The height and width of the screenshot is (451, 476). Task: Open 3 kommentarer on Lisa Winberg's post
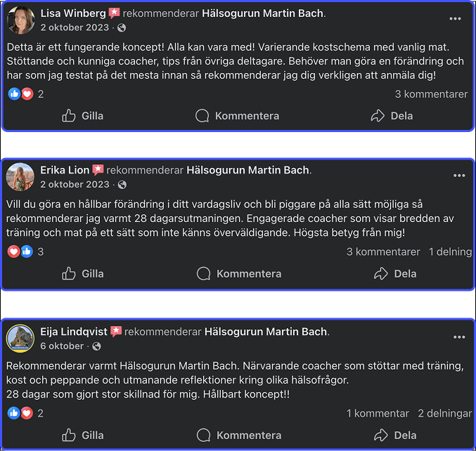431,94
